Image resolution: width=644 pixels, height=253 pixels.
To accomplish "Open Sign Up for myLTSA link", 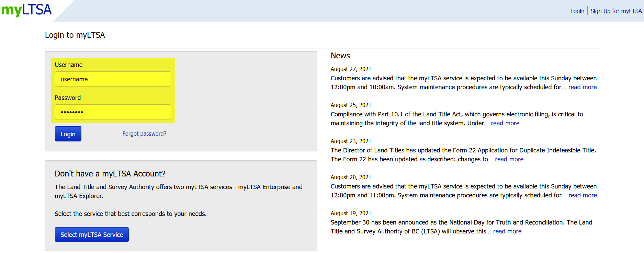I will coord(616,11).
